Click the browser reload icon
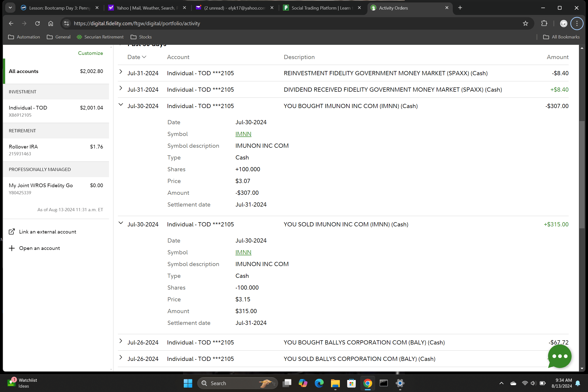 point(37,24)
